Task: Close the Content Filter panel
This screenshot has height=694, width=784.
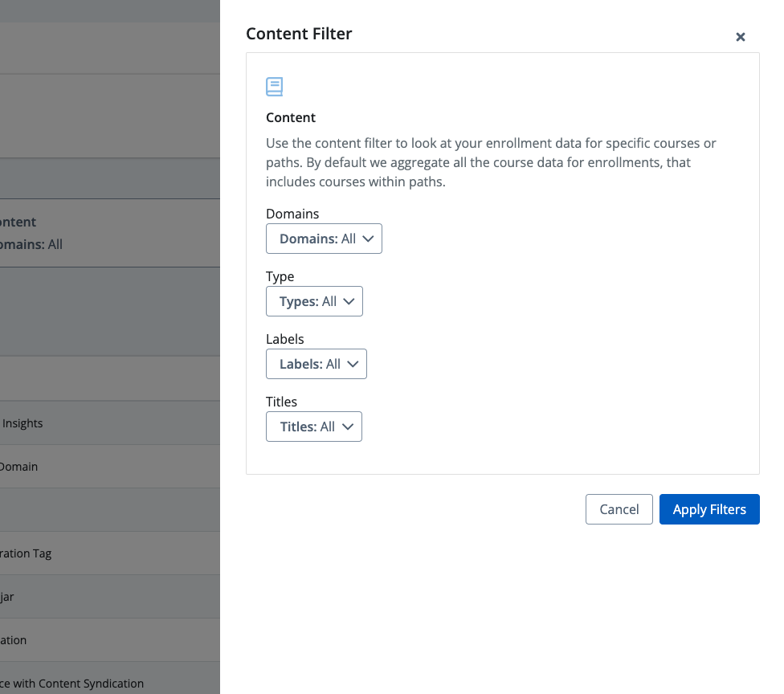Action: coord(741,37)
